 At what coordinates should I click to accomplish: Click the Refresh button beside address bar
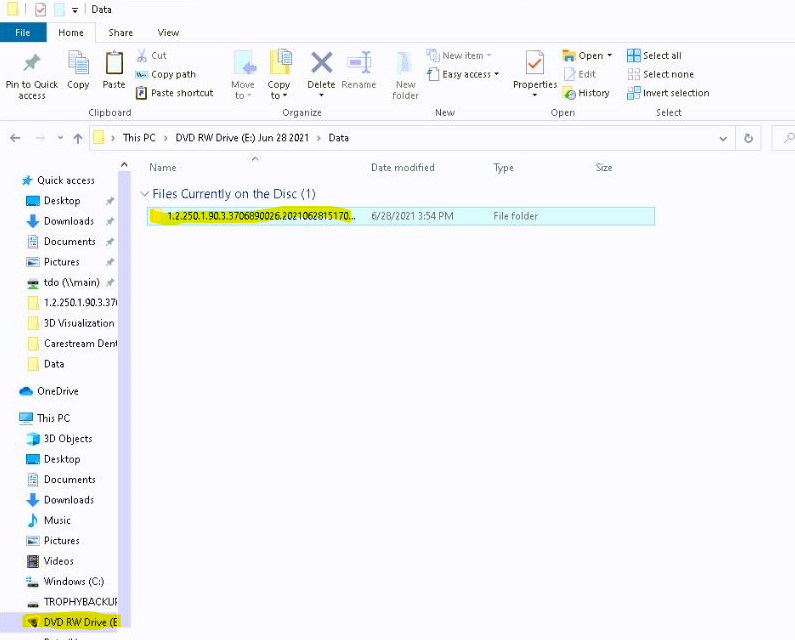pyautogui.click(x=748, y=138)
